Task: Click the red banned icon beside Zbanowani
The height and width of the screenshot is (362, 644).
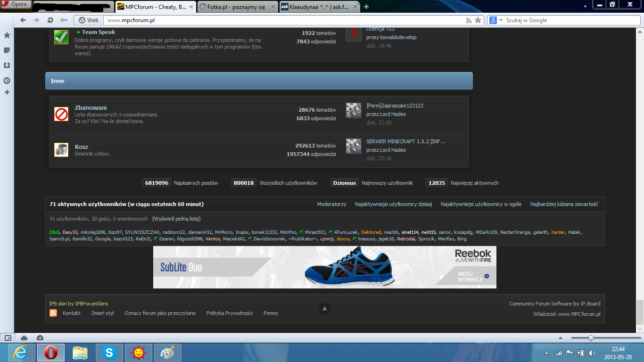Action: 61,114
